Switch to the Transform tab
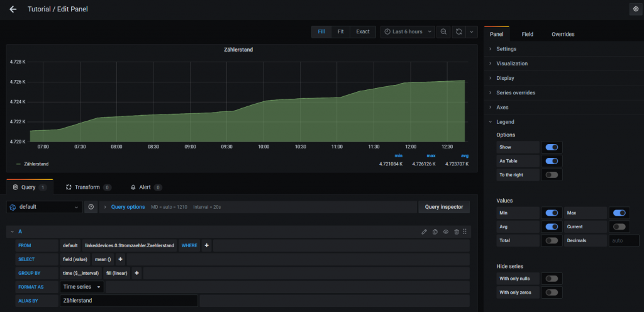644x312 pixels. (87, 187)
